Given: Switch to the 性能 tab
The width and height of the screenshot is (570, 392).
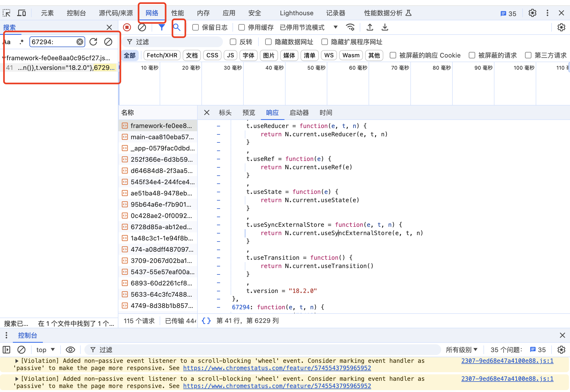Looking at the screenshot, I should [x=178, y=13].
